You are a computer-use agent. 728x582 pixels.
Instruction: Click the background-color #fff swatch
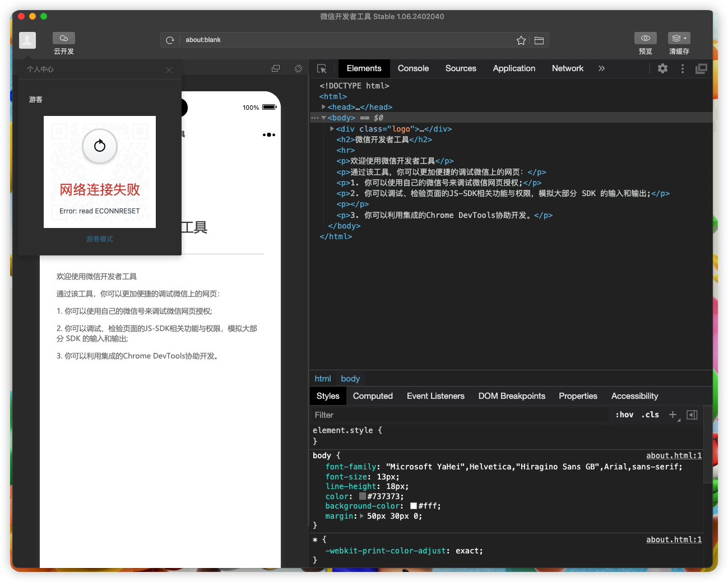click(x=414, y=506)
